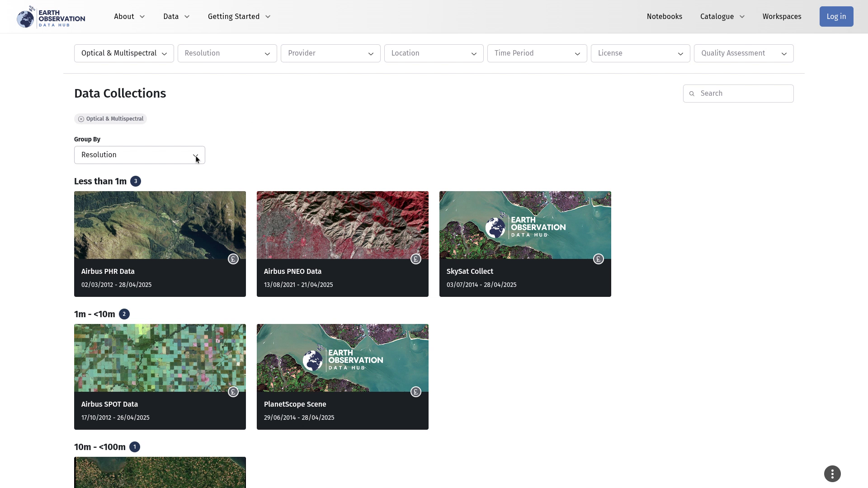The height and width of the screenshot is (488, 868).
Task: Click the pound icon on Airbus PNEO Data card
Action: click(x=416, y=259)
